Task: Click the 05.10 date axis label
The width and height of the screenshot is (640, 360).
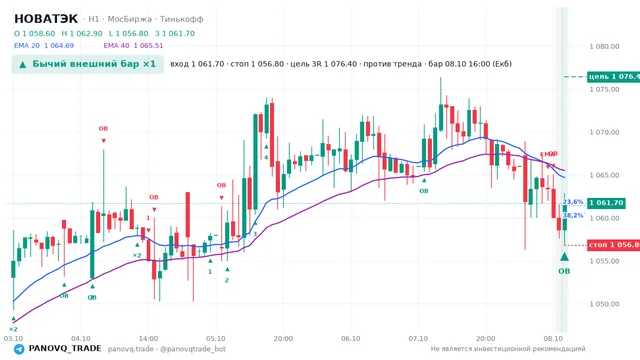Action: coord(216,338)
